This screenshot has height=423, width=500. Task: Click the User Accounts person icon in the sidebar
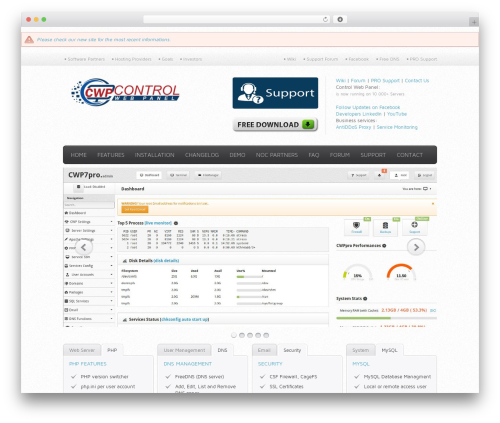67,275
